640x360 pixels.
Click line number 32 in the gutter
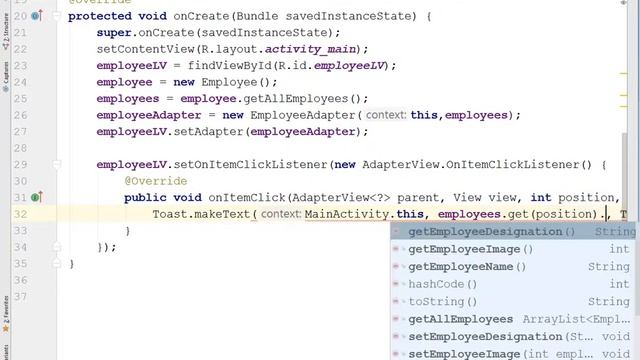coord(20,214)
